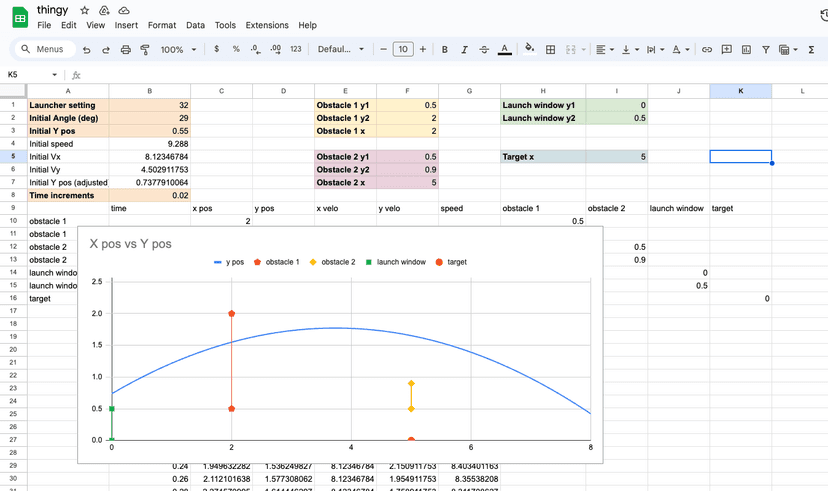
Task: Toggle italic formatting
Action: point(464,49)
